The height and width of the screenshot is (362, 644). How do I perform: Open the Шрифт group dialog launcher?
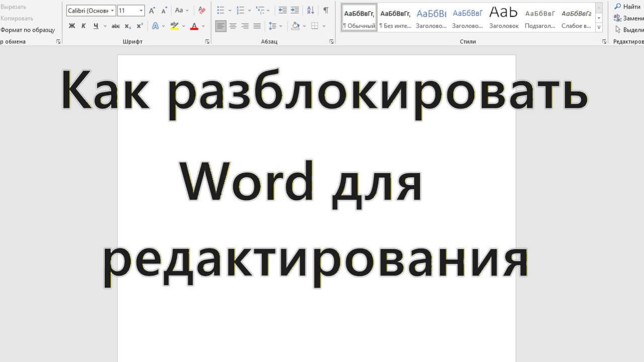pos(207,42)
